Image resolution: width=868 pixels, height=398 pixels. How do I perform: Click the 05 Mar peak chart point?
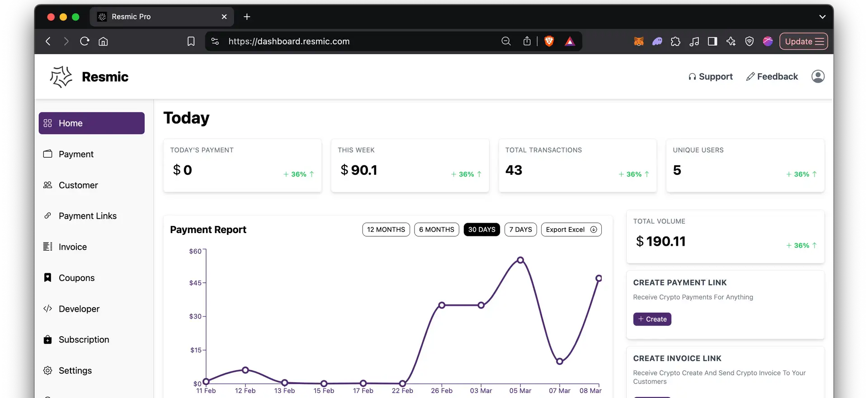point(520,260)
